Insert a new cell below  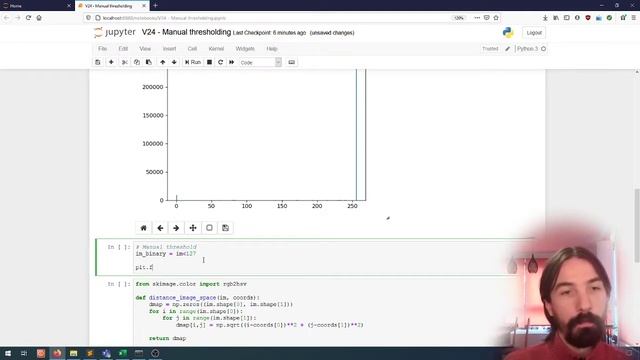tap(111, 62)
